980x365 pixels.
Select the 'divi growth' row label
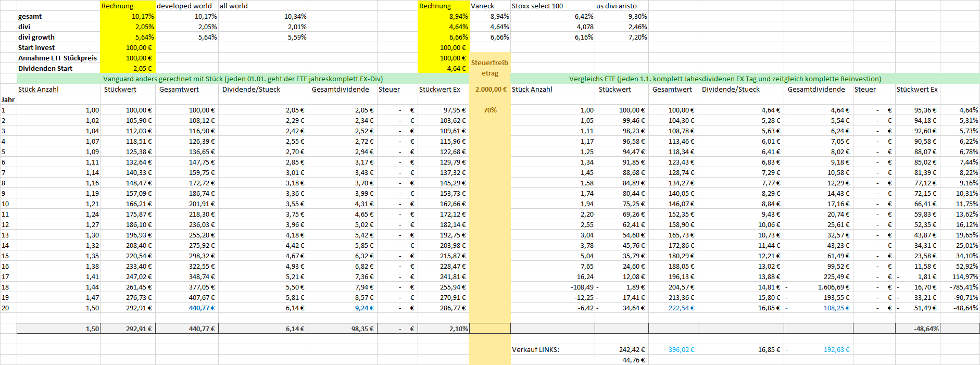58,37
